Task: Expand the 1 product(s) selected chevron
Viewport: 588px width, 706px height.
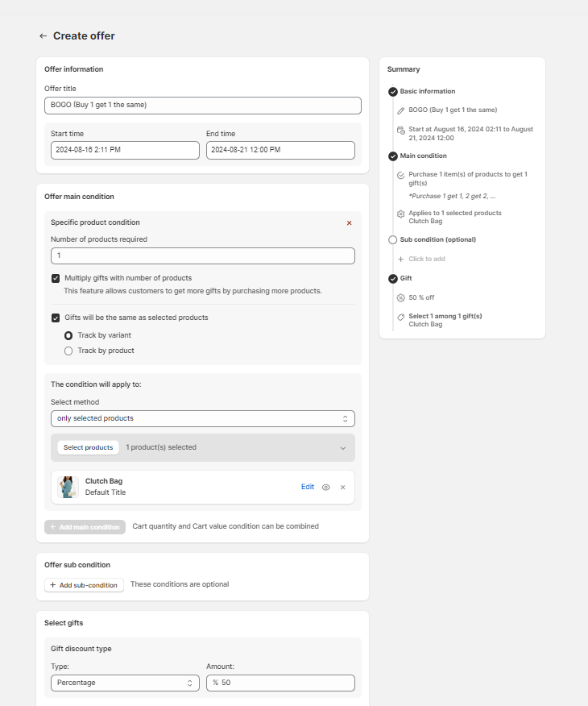Action: click(x=342, y=448)
